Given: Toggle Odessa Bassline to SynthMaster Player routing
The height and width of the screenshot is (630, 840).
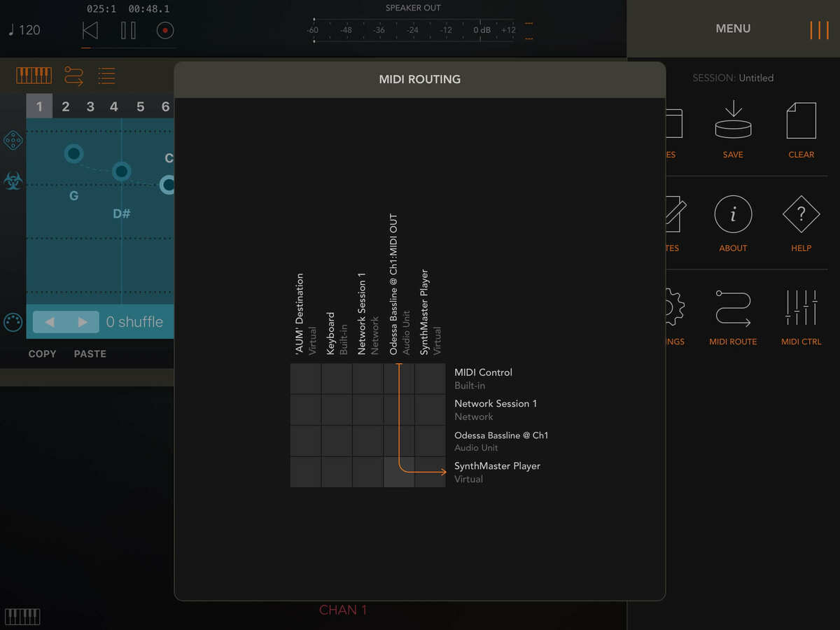Looking at the screenshot, I should pos(399,472).
